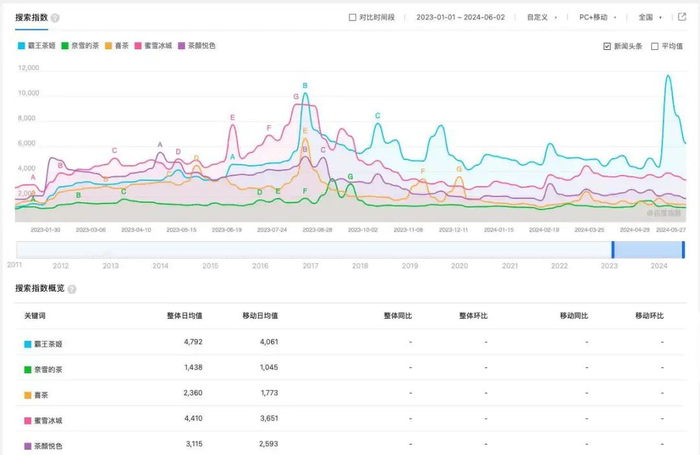The width and height of the screenshot is (700, 455).
Task: Click the help icon beside 搜索指数概览
Action: click(x=72, y=289)
